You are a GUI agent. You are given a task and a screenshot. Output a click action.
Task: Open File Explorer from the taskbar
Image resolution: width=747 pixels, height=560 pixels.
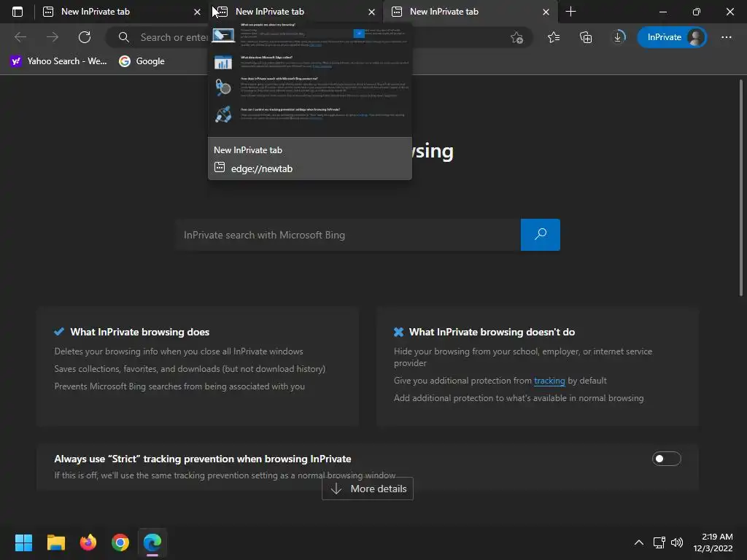tap(55, 542)
